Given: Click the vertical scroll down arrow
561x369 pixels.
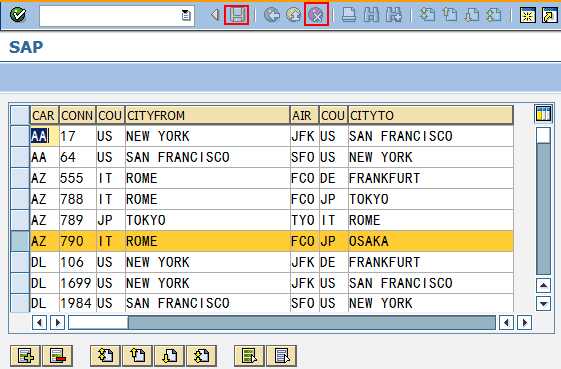Looking at the screenshot, I should pyautogui.click(x=543, y=304).
